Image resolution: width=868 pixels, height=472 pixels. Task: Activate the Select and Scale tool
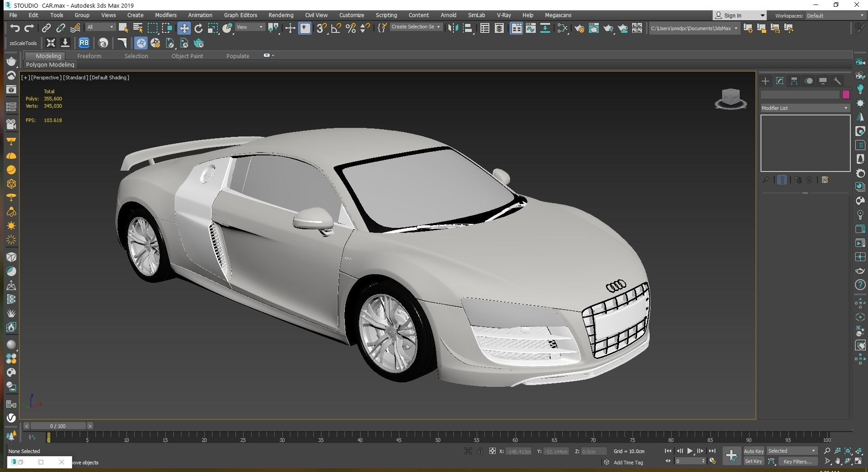pyautogui.click(x=213, y=28)
